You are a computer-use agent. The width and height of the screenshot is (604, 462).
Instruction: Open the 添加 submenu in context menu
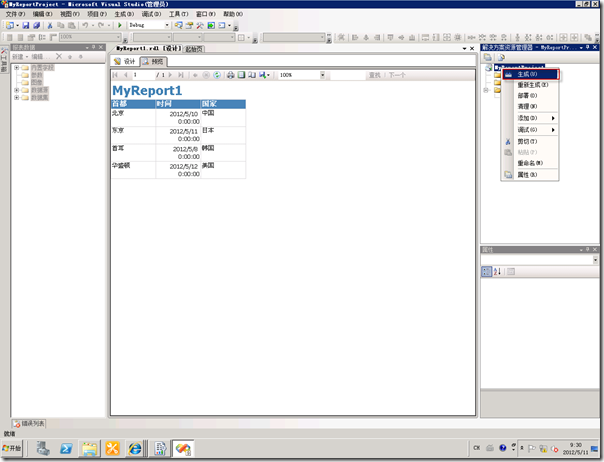[x=528, y=118]
